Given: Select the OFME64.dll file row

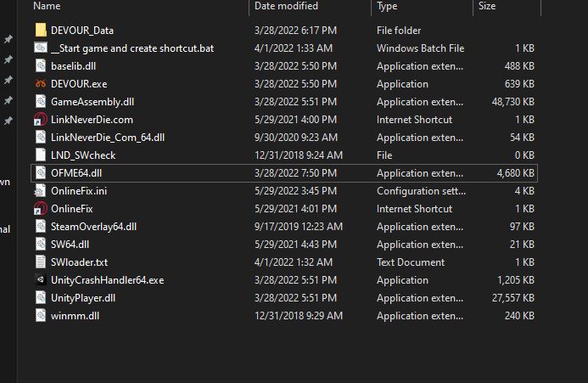Looking at the screenshot, I should [x=76, y=173].
